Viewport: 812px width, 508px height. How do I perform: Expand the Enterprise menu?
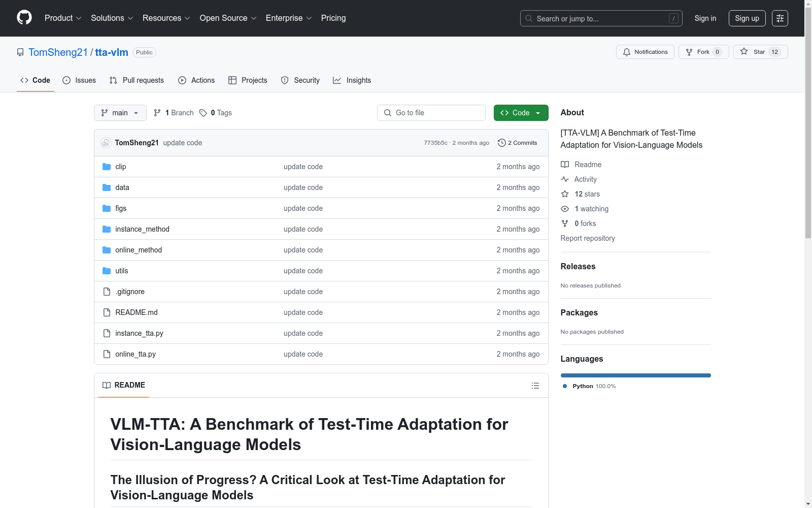[289, 18]
